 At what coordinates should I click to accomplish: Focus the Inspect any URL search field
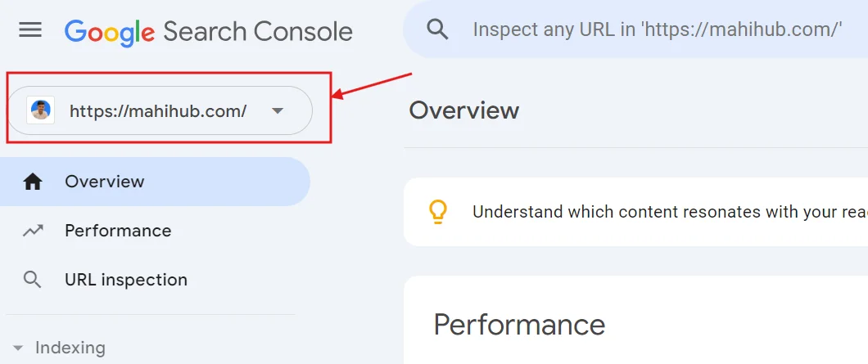(x=657, y=30)
